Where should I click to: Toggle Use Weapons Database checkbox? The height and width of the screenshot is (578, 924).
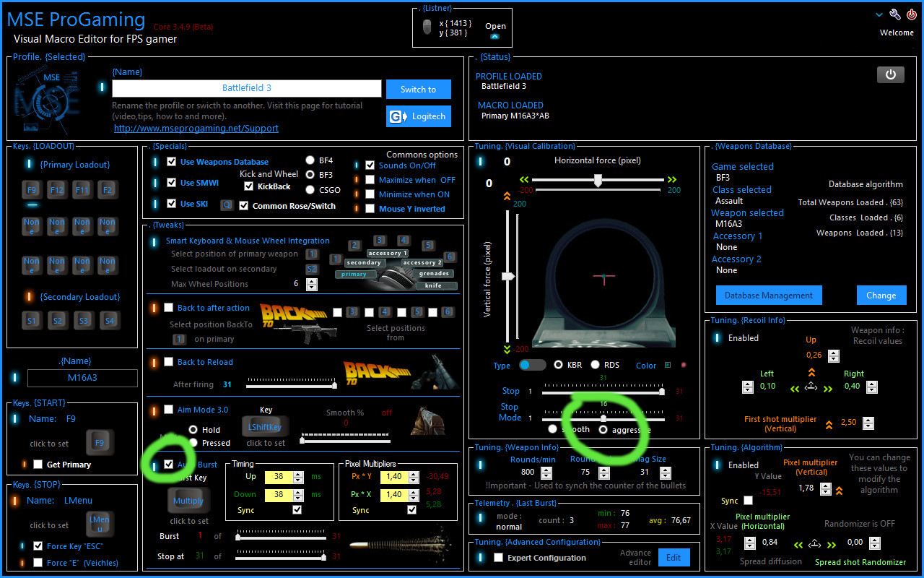pos(172,162)
